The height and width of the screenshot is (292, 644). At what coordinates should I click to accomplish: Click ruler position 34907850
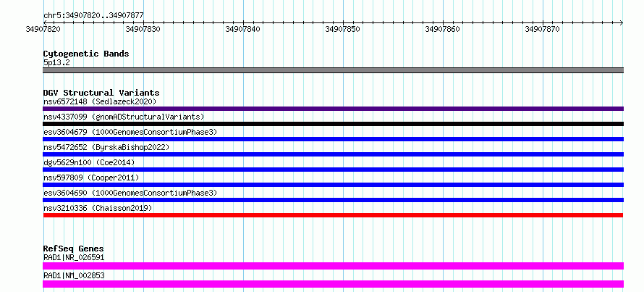(343, 29)
